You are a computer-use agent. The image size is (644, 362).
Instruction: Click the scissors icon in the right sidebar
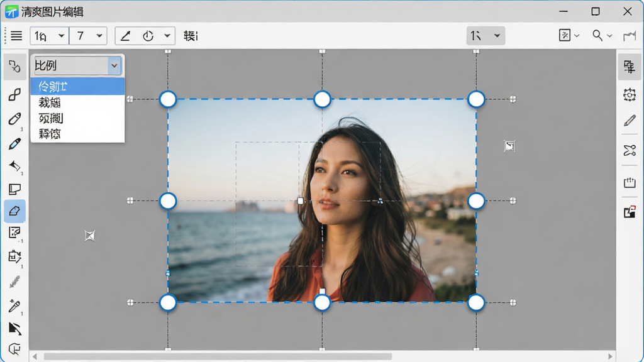(x=629, y=150)
